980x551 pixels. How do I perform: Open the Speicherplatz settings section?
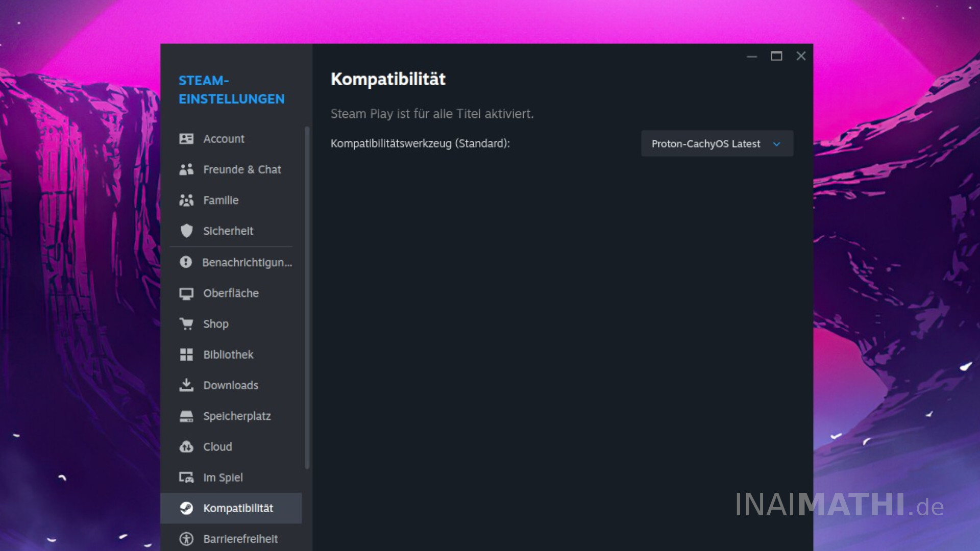click(237, 416)
